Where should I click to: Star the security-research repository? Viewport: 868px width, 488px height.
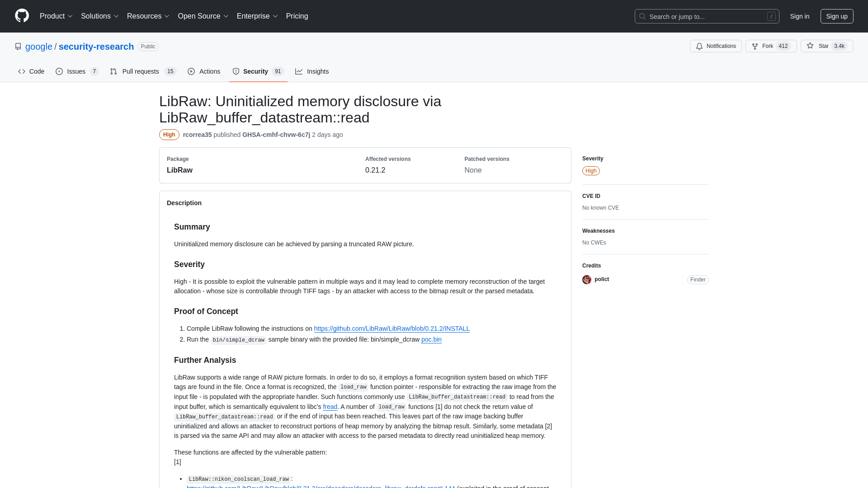827,46
